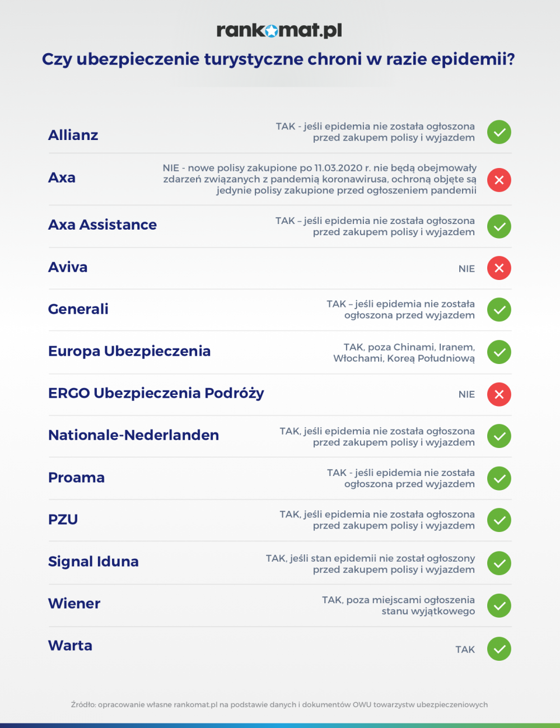Click the NIE text in Aviva row
The image size is (560, 728).
[466, 269]
